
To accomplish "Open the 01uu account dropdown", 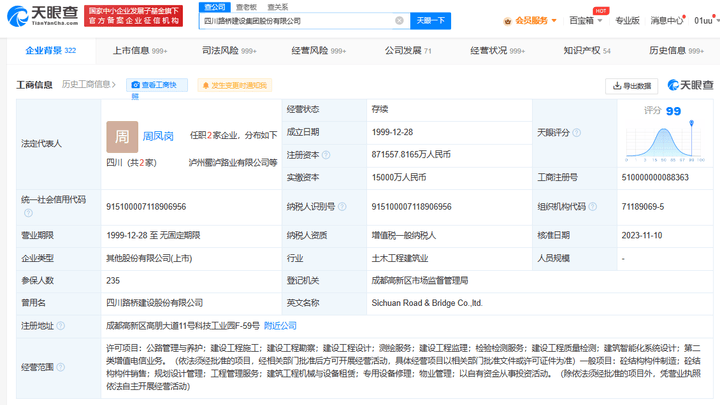I will point(706,21).
